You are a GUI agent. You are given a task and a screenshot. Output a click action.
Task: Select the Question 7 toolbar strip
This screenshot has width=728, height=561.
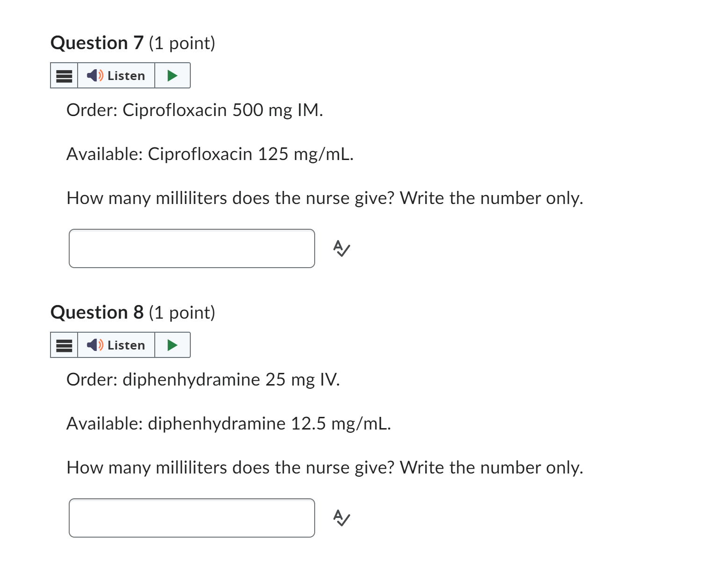point(120,75)
